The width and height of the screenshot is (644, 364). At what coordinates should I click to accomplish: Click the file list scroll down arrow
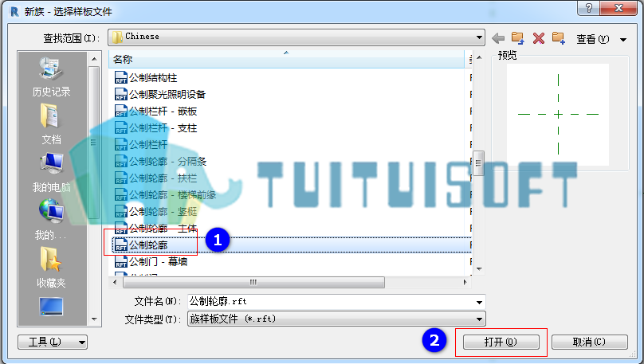click(479, 269)
